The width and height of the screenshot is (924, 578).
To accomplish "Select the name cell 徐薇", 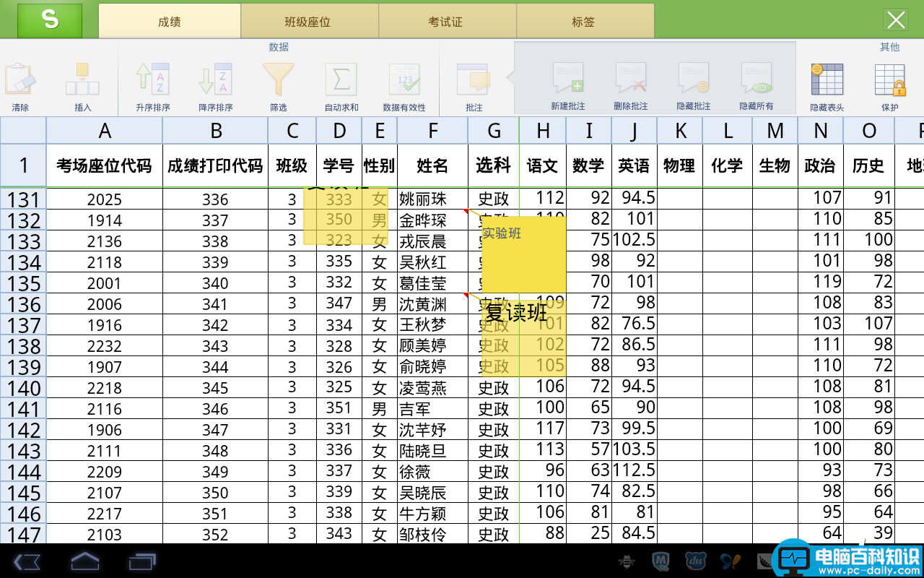I will click(432, 472).
